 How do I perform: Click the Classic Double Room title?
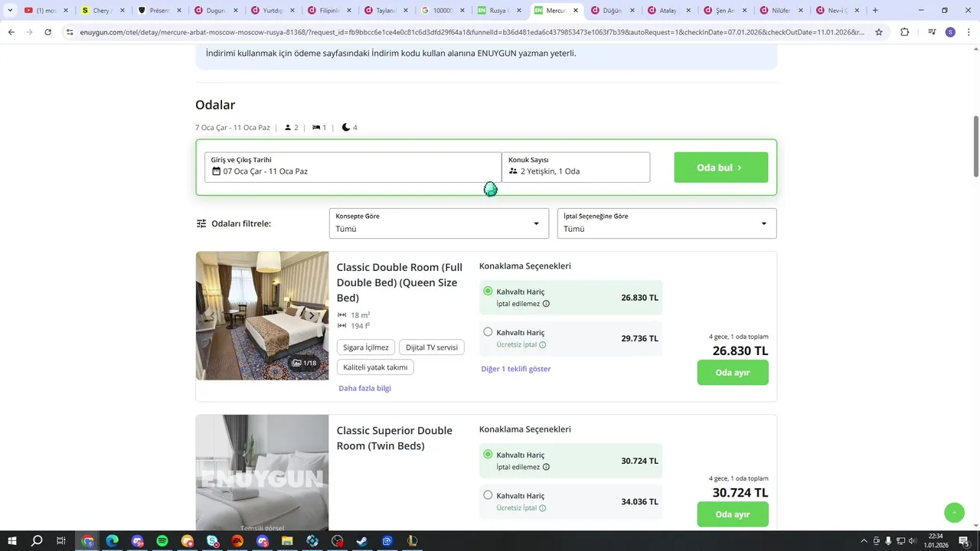400,282
